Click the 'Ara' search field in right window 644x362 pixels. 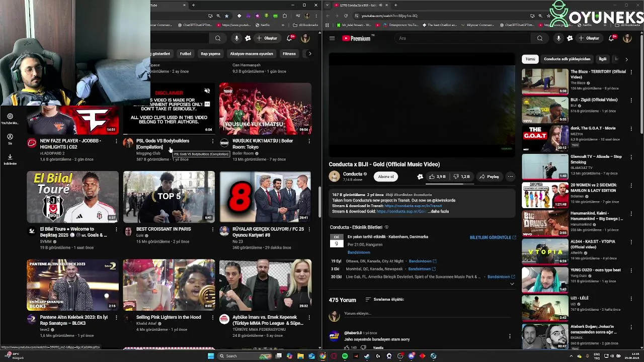tap(463, 38)
